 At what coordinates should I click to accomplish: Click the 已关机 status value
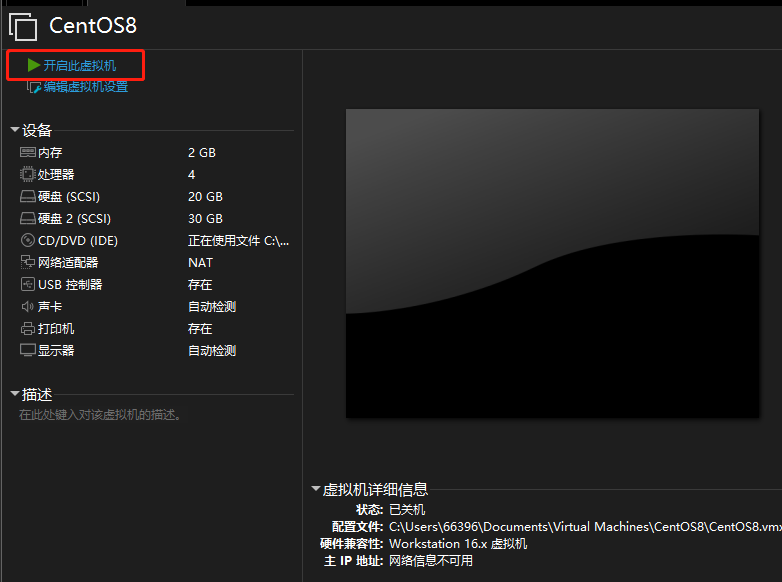coord(407,510)
